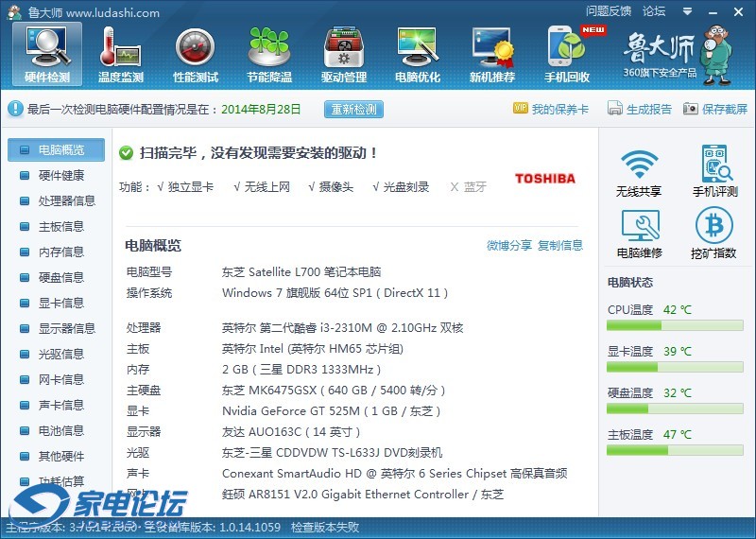Image resolution: width=756 pixels, height=539 pixels.
Task: Switch to 硬盘信息 in the sidebar
Action: (60, 277)
